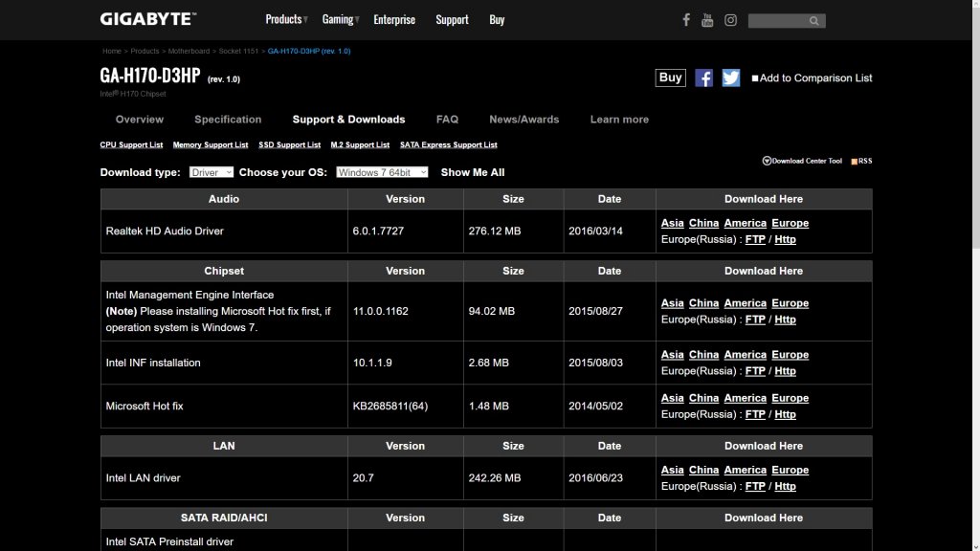Expand the Gaming menu

click(x=341, y=19)
